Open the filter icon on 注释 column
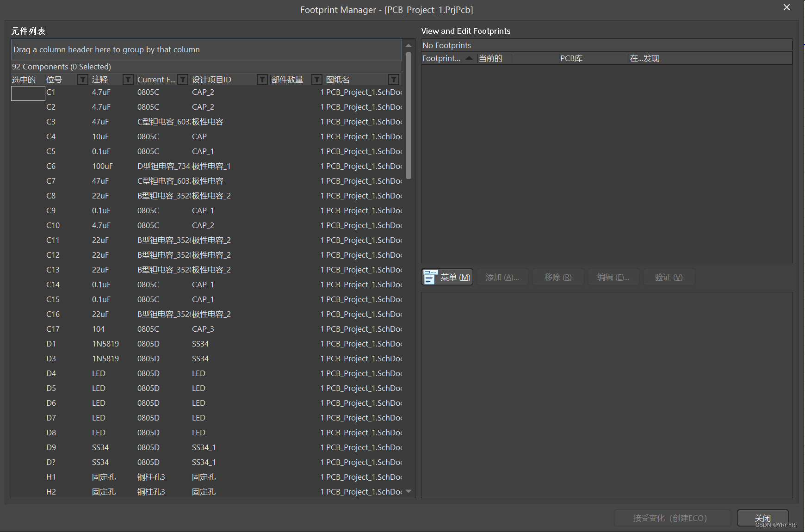 click(x=128, y=80)
